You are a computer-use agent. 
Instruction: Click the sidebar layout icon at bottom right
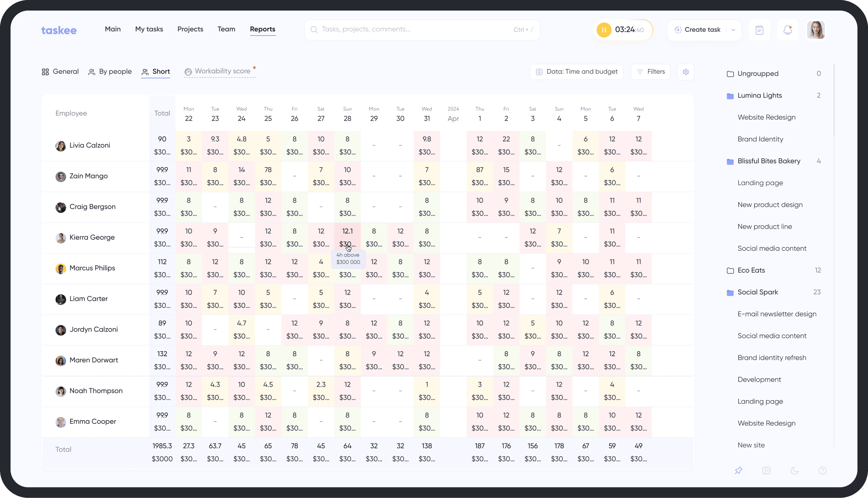click(x=767, y=471)
